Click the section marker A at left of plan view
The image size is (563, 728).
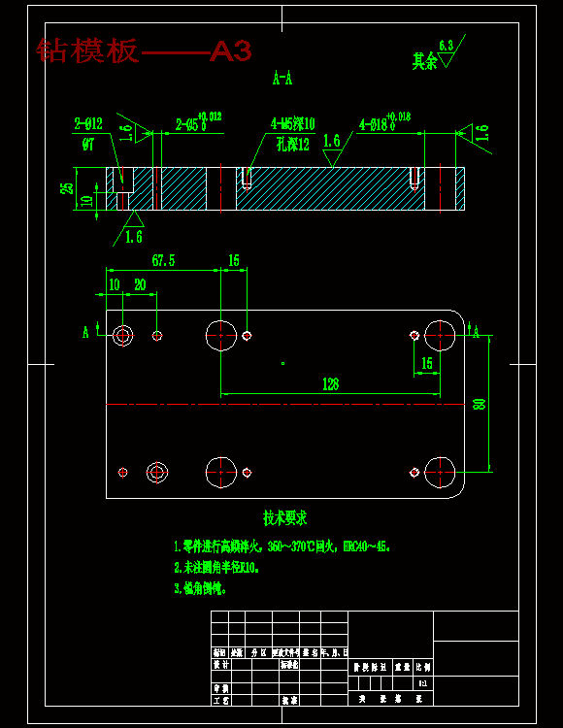(85, 332)
